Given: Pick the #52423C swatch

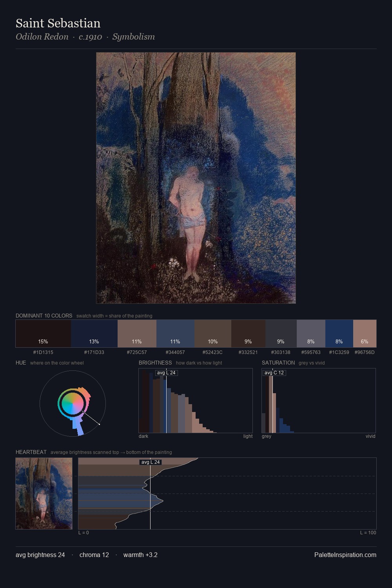Looking at the screenshot, I should (x=213, y=334).
